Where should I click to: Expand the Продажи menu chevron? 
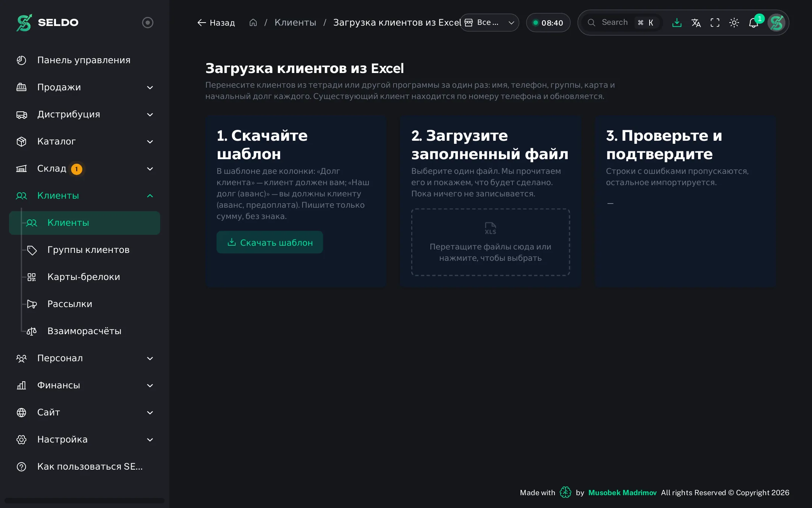(150, 87)
